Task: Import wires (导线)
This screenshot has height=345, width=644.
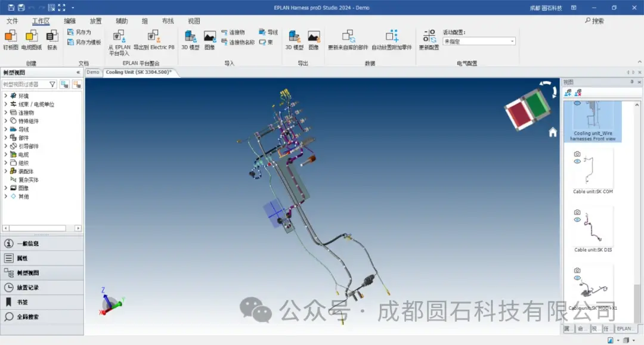Action: point(268,32)
